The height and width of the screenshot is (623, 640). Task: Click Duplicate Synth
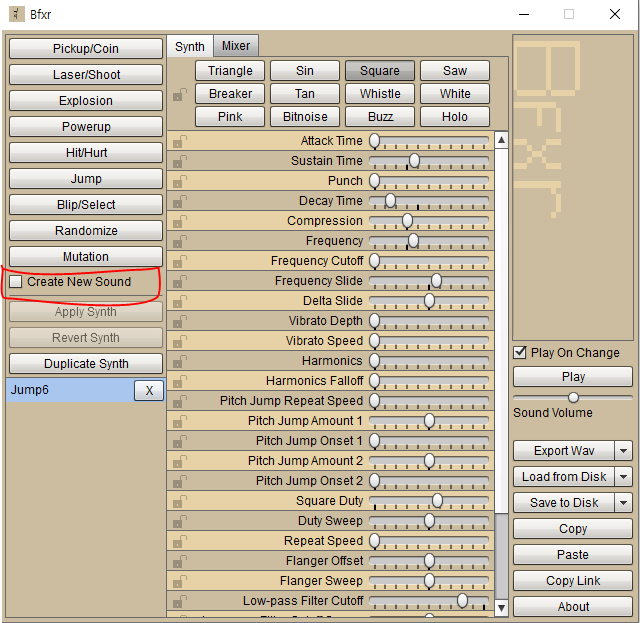[86, 363]
